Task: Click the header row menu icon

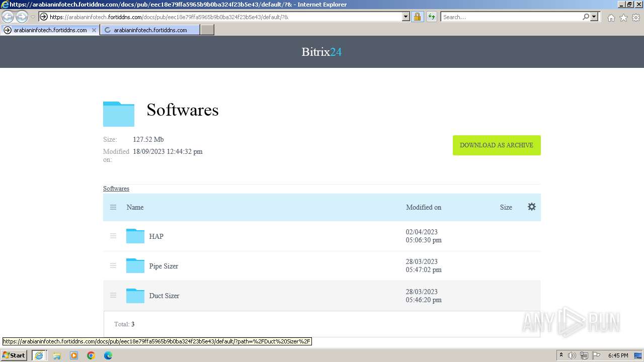Action: pyautogui.click(x=113, y=207)
